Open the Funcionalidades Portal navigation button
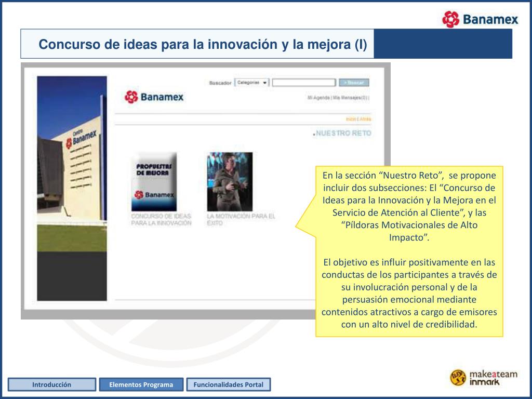 229,384
